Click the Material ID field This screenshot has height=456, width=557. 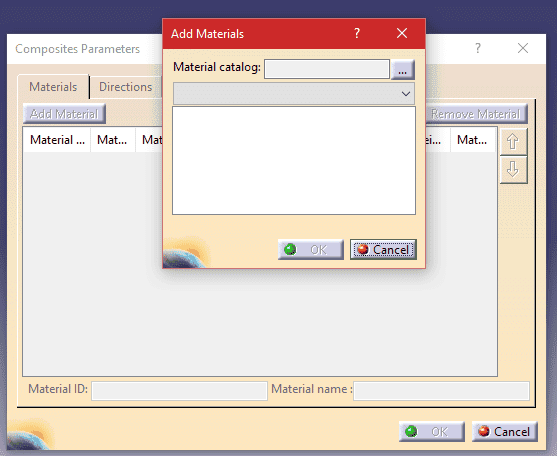click(179, 391)
